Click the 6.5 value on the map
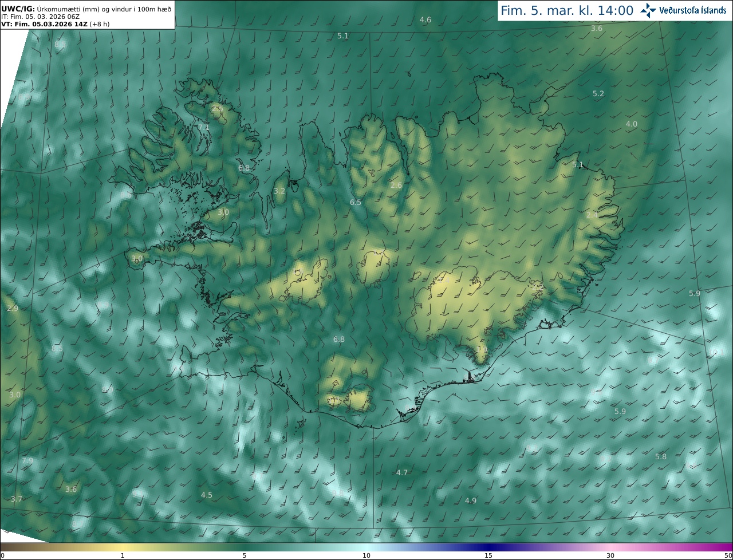Screen dimensions: 733x560 click(x=356, y=202)
